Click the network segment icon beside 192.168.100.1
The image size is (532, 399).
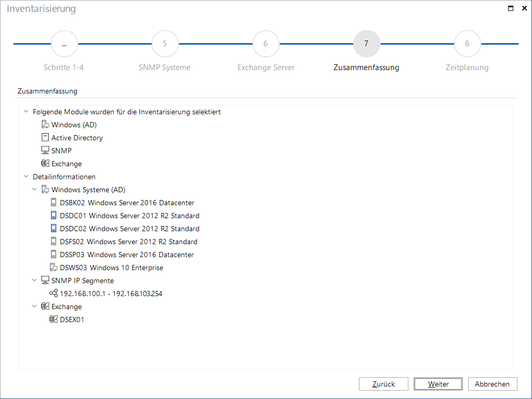point(54,293)
